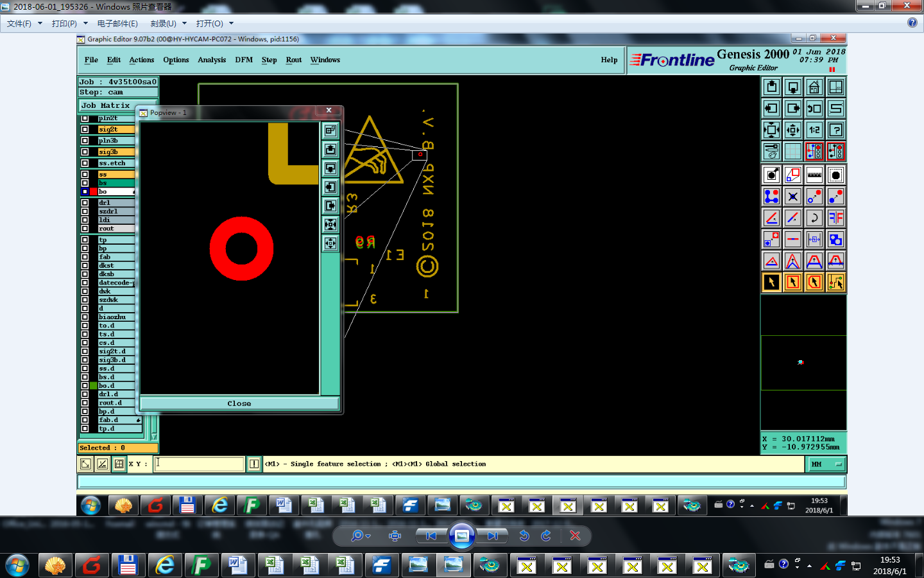Open the Actions menu
The width and height of the screenshot is (924, 578).
141,60
